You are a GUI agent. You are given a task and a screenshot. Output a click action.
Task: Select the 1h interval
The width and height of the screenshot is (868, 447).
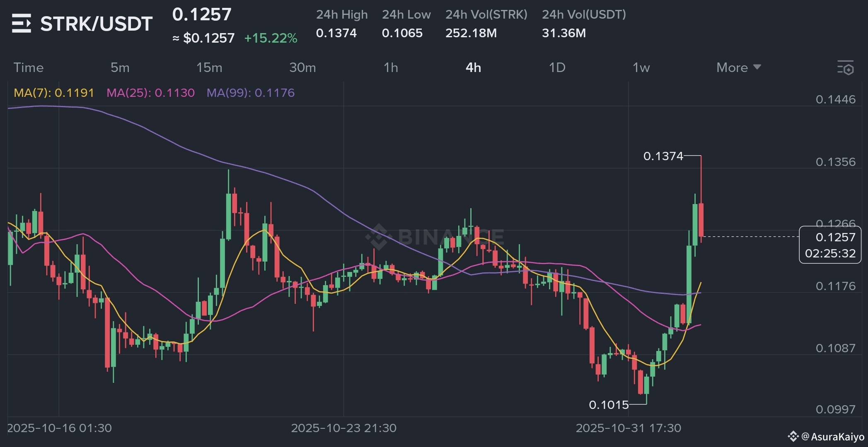[391, 67]
